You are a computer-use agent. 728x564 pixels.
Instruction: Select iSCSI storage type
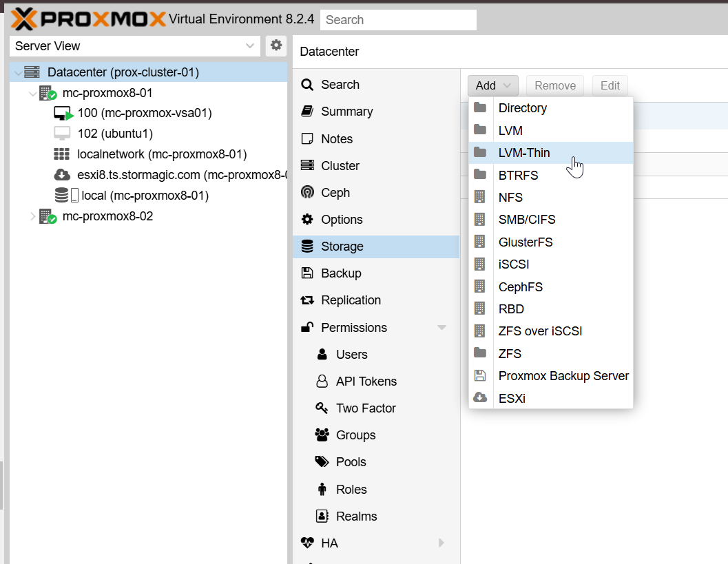tap(550, 264)
